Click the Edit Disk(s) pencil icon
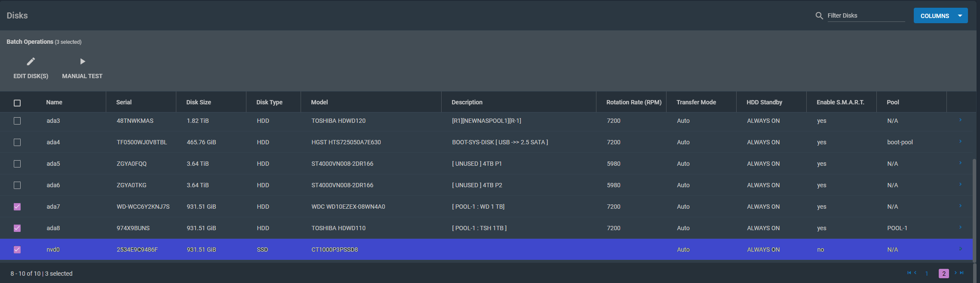The height and width of the screenshot is (283, 980). point(31,62)
